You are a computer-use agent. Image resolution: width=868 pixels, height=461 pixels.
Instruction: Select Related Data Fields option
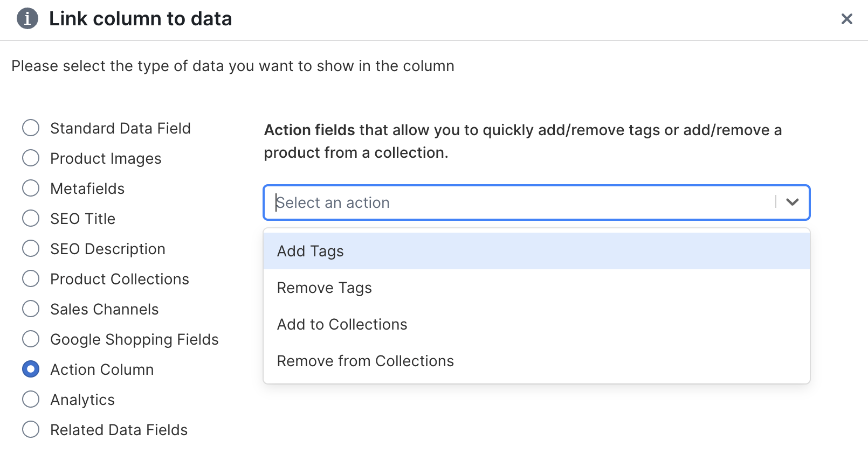pyautogui.click(x=31, y=429)
